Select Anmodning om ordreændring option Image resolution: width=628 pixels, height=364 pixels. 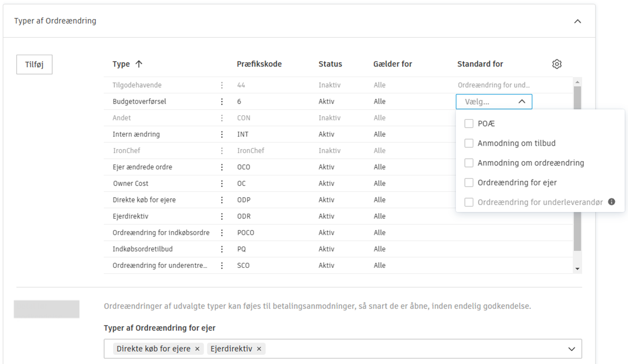click(x=530, y=163)
